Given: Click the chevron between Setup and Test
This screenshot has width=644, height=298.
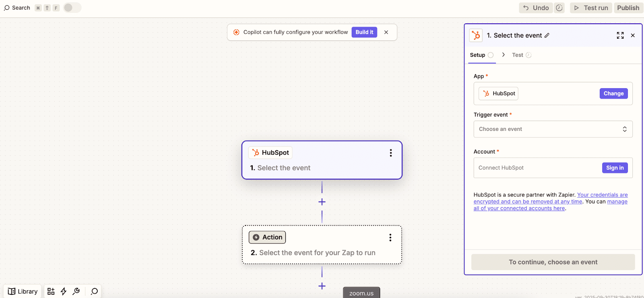Looking at the screenshot, I should pyautogui.click(x=503, y=55).
